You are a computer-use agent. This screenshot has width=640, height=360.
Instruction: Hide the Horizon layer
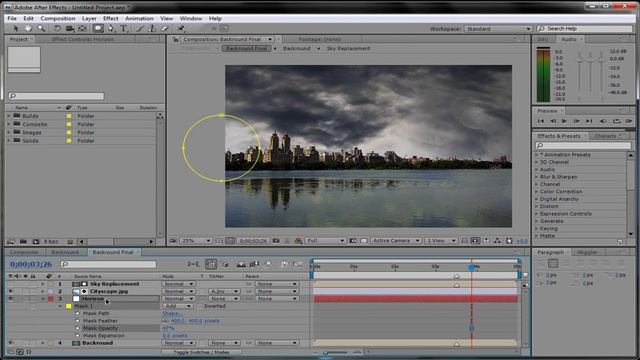(x=11, y=299)
